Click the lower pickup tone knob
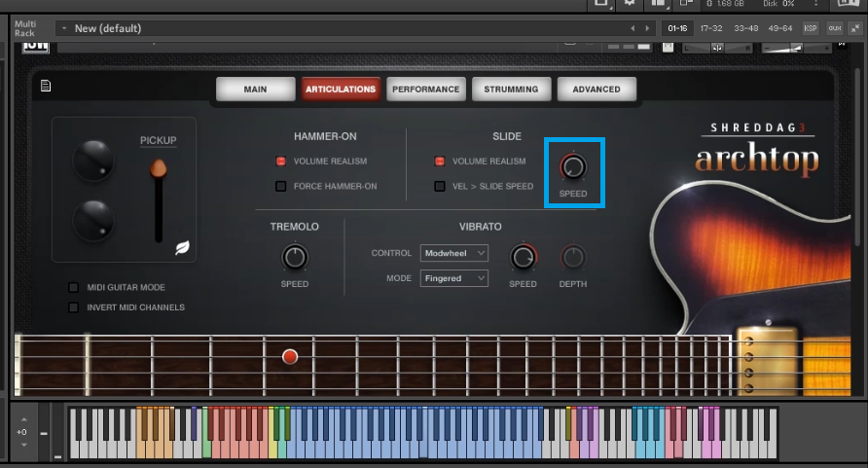 point(93,220)
